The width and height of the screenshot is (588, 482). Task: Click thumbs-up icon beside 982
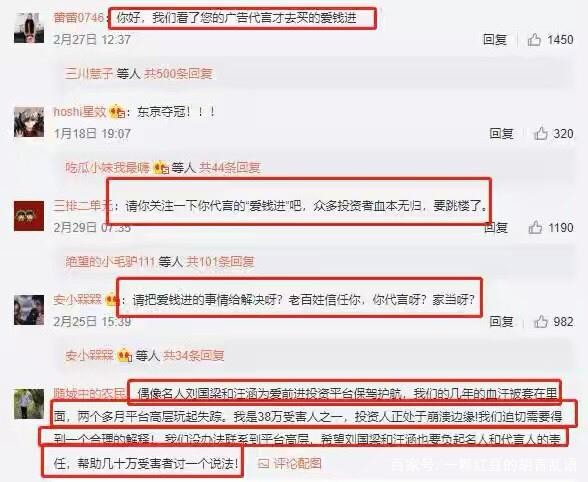pos(540,321)
